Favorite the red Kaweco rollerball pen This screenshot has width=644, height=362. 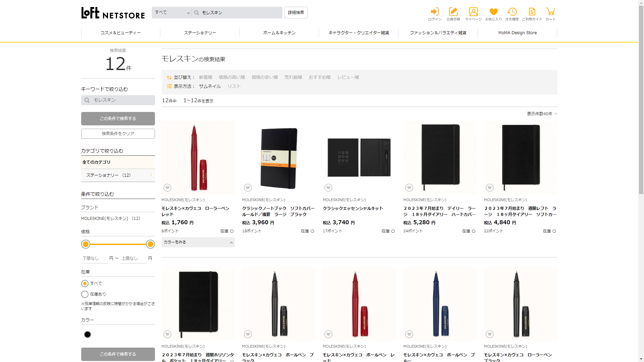pyautogui.click(x=167, y=188)
